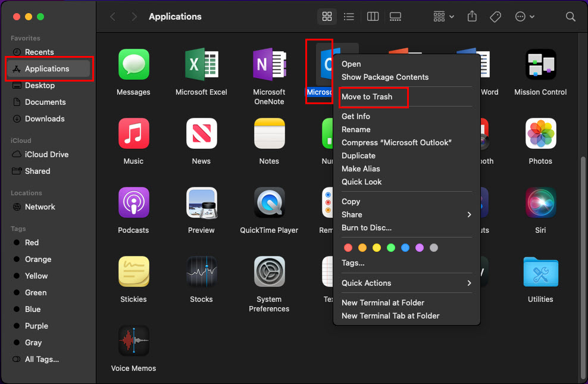The width and height of the screenshot is (588, 384).
Task: Open the More actions ellipsis dropdown
Action: [x=525, y=17]
